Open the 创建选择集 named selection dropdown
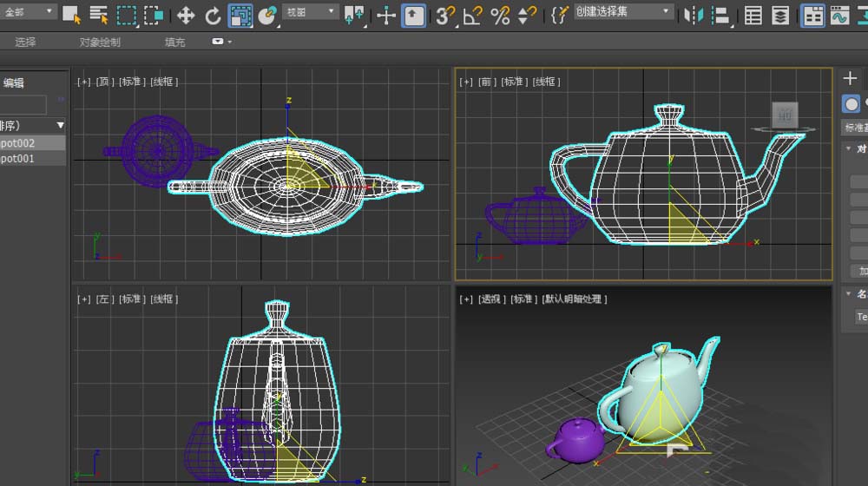The image size is (868, 486). pos(623,12)
